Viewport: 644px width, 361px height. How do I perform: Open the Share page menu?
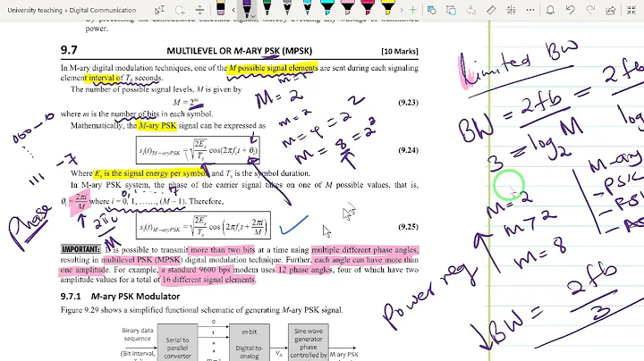click(611, 10)
